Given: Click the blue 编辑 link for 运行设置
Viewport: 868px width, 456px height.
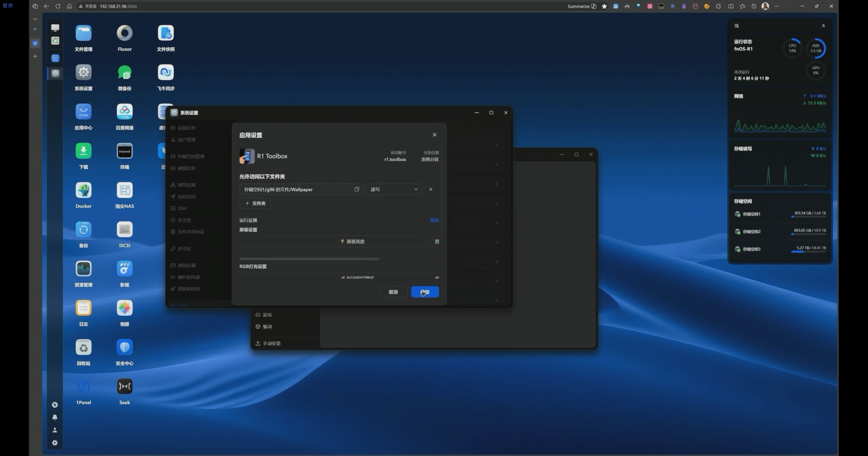Looking at the screenshot, I should (x=434, y=220).
